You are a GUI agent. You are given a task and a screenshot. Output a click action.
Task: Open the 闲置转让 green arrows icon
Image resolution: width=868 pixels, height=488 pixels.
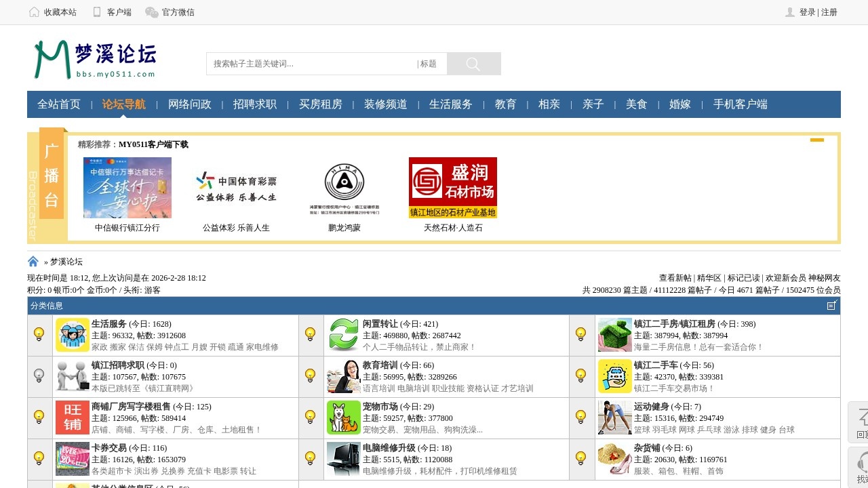[x=344, y=335]
